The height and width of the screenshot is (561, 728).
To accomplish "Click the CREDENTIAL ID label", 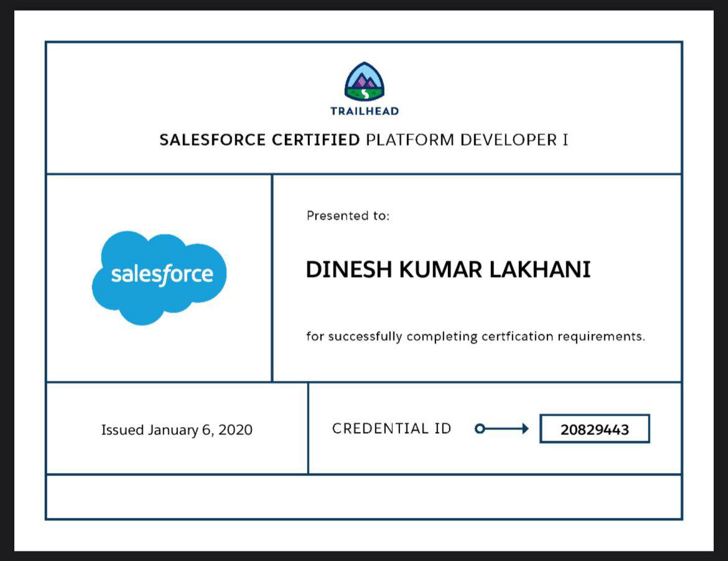I will coord(391,428).
